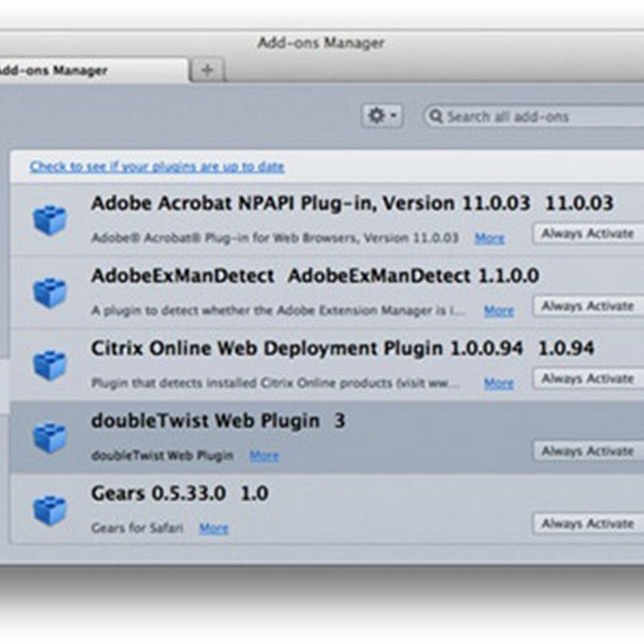Open Always Activate dropdown for Adobe Acrobat
Viewport: 644px width, 644px height.
tap(588, 233)
